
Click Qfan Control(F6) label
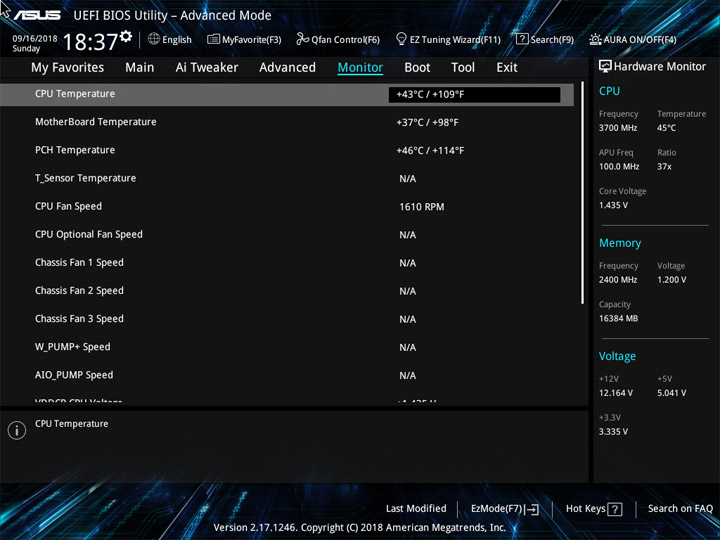pyautogui.click(x=346, y=40)
